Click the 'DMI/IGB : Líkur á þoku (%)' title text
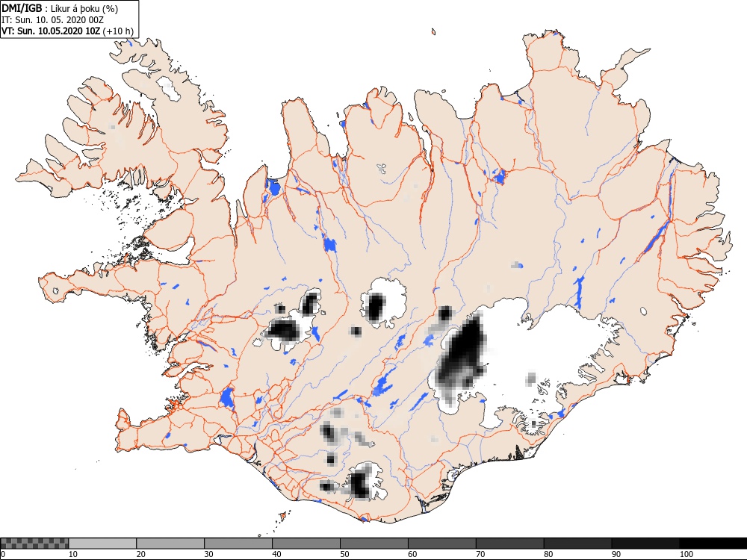This screenshot has height=560, width=747. 60,8
